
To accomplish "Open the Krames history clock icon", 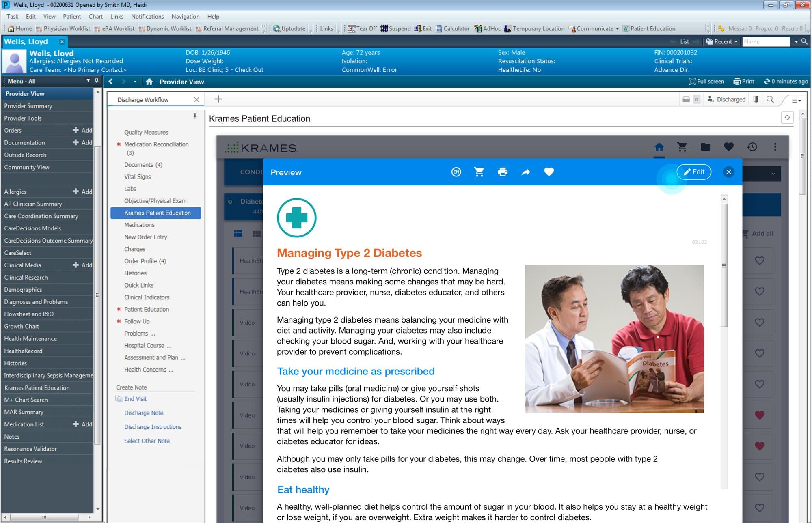I will point(752,147).
